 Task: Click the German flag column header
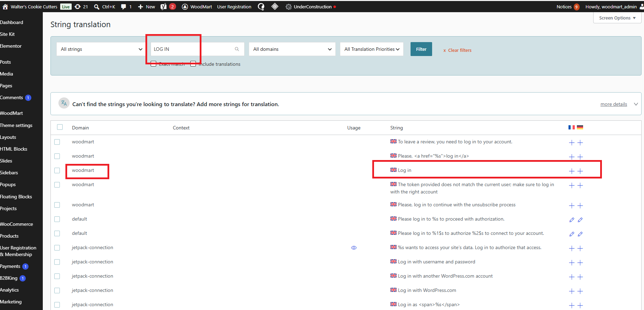tap(580, 127)
